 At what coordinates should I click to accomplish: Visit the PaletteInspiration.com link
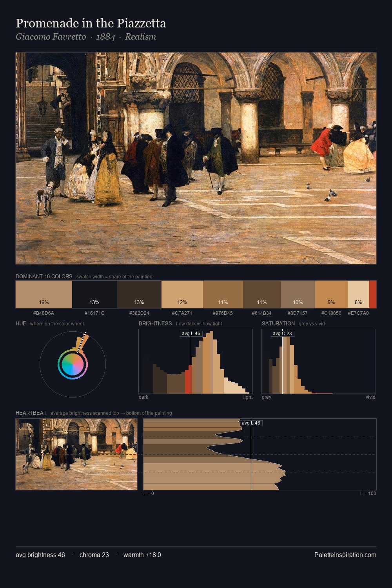coord(345,555)
